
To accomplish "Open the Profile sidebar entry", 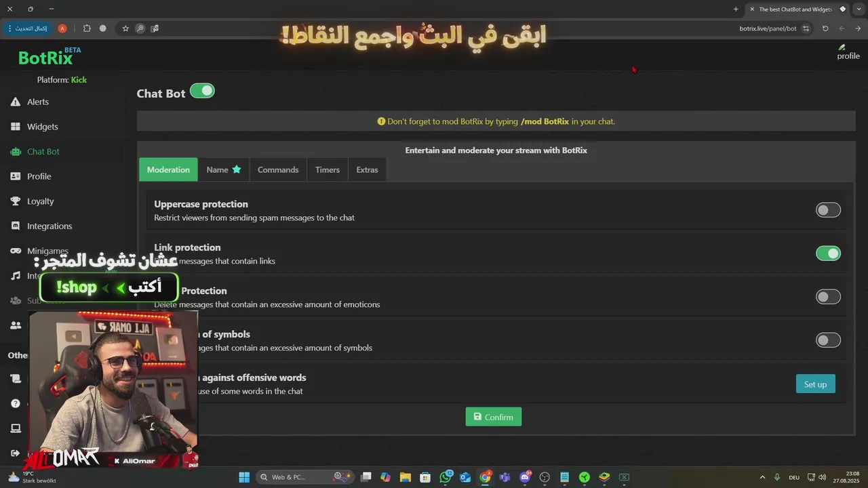I will point(39,176).
